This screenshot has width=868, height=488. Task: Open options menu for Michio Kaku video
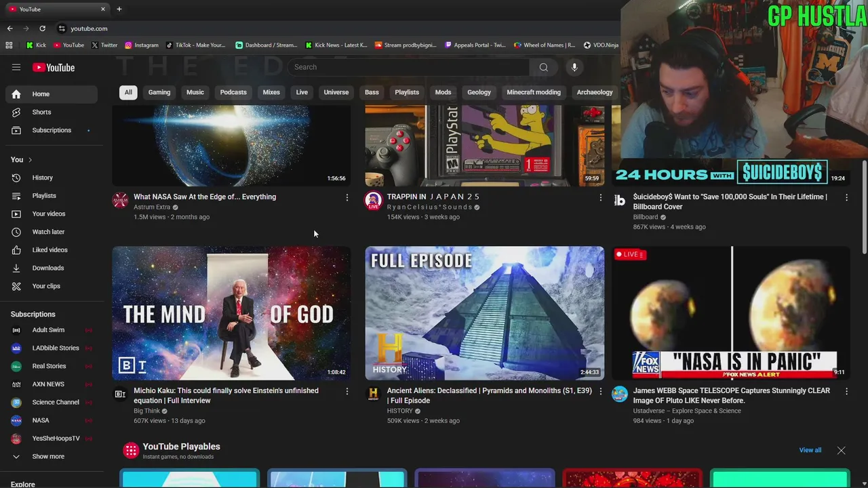tap(347, 391)
